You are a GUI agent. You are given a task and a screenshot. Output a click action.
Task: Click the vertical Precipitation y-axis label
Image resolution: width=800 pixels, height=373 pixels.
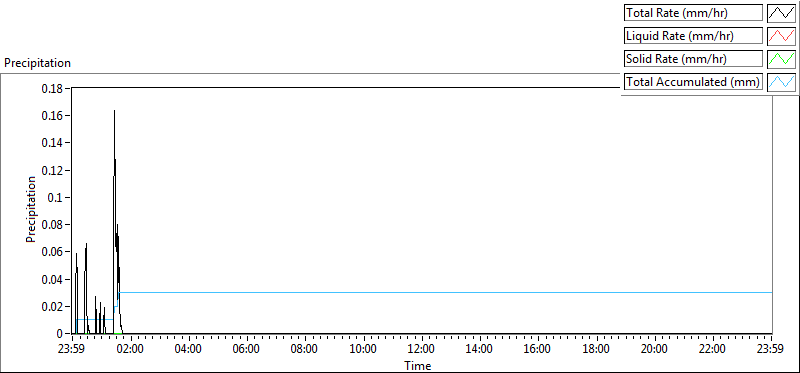[x=31, y=209]
